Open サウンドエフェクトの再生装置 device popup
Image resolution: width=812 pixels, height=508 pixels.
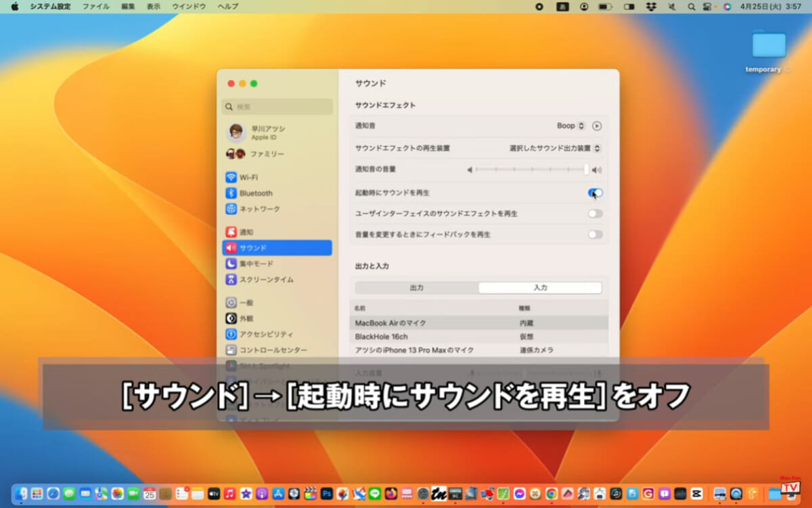pyautogui.click(x=555, y=148)
